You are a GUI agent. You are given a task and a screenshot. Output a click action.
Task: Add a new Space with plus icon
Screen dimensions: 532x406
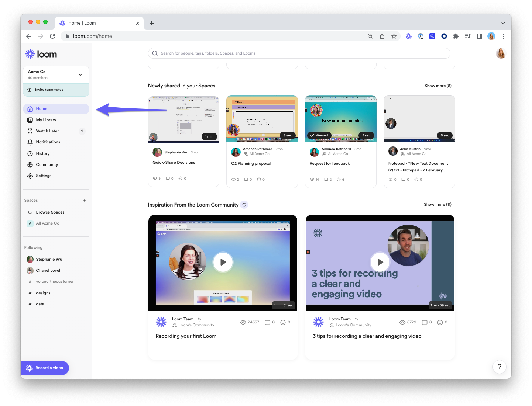[x=85, y=201]
